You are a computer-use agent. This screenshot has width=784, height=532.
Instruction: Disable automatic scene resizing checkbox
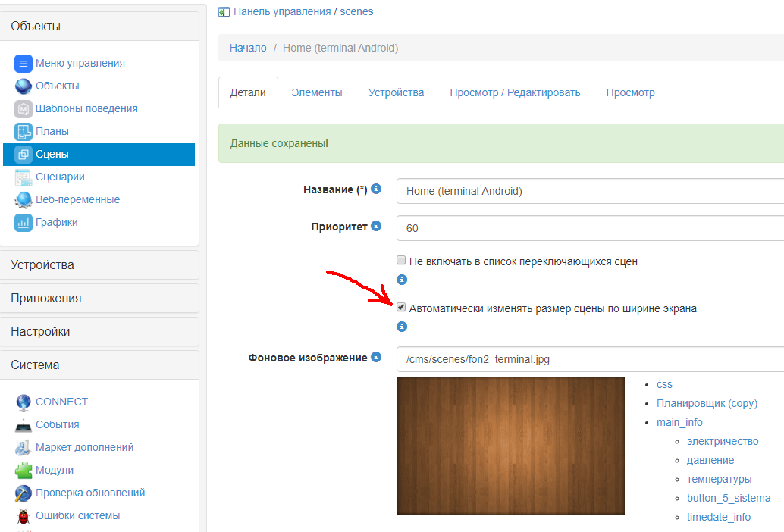point(400,307)
